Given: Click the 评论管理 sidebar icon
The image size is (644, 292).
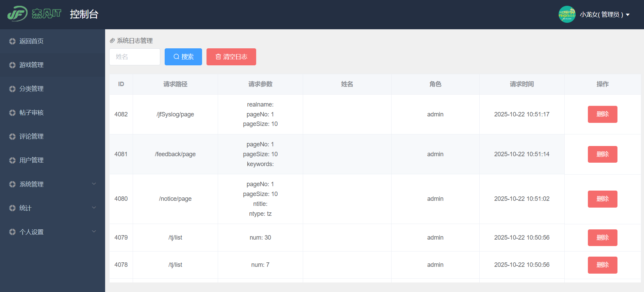Looking at the screenshot, I should click(x=13, y=136).
